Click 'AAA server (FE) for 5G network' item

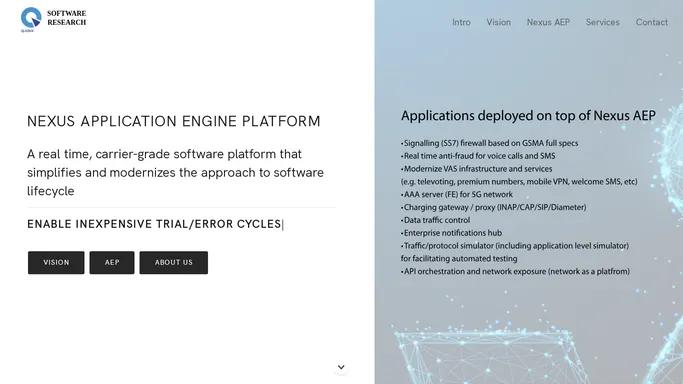(457, 195)
